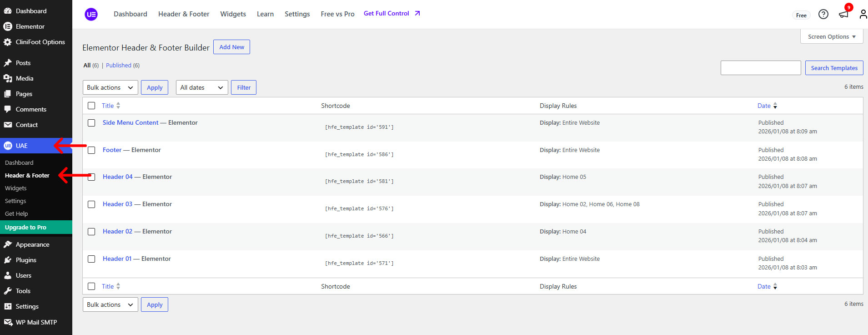Open the top Bulk actions dropdown
Viewport: 868px width, 335px height.
(x=110, y=87)
